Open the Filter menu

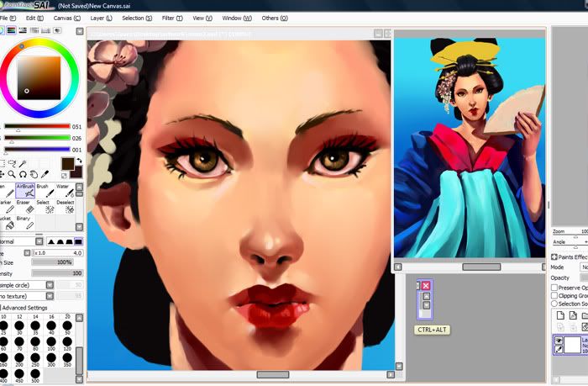point(172,18)
